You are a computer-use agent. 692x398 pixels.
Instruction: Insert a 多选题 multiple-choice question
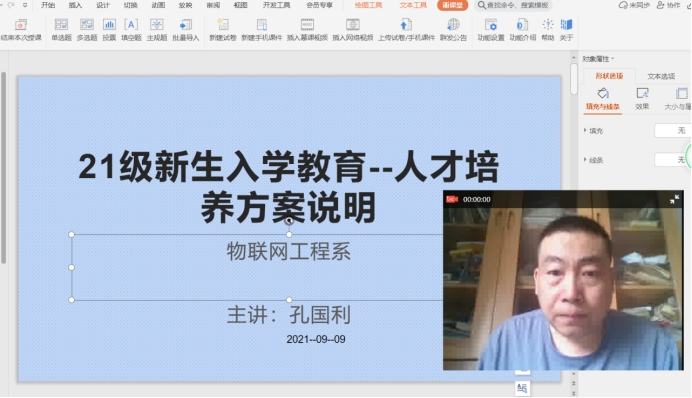coord(86,30)
